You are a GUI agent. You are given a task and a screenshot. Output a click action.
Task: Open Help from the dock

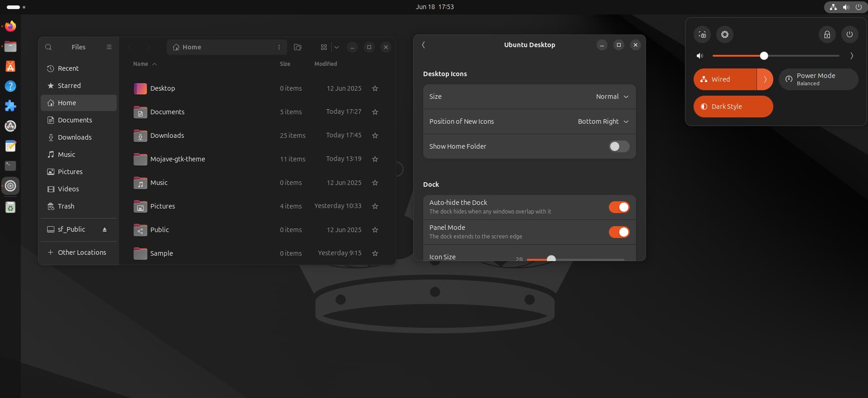click(x=10, y=86)
